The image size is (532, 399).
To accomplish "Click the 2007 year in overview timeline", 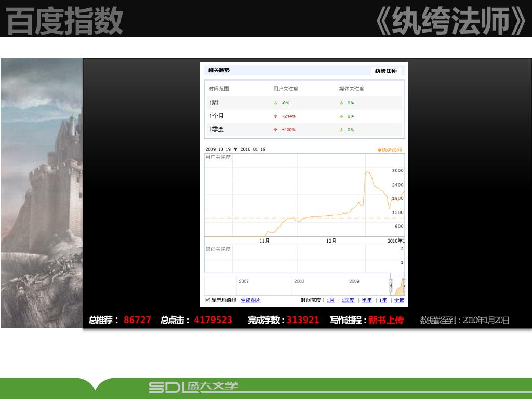I will pyautogui.click(x=244, y=281).
